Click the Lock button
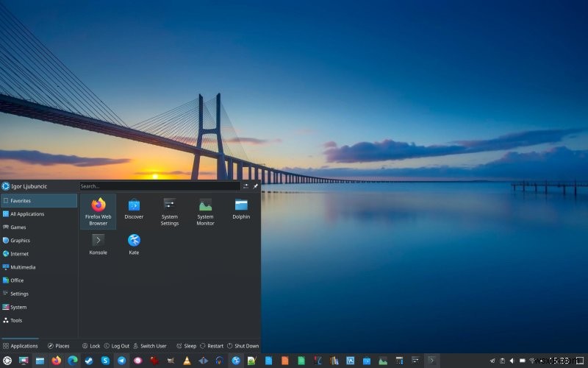This screenshot has height=368, width=588. (x=91, y=346)
